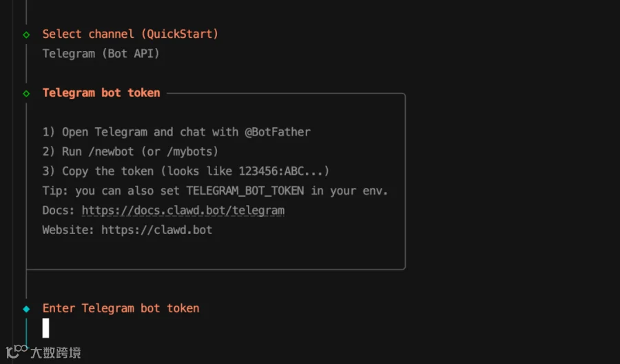Click the green diamond beside Select channel
620x364 pixels.
[26, 34]
